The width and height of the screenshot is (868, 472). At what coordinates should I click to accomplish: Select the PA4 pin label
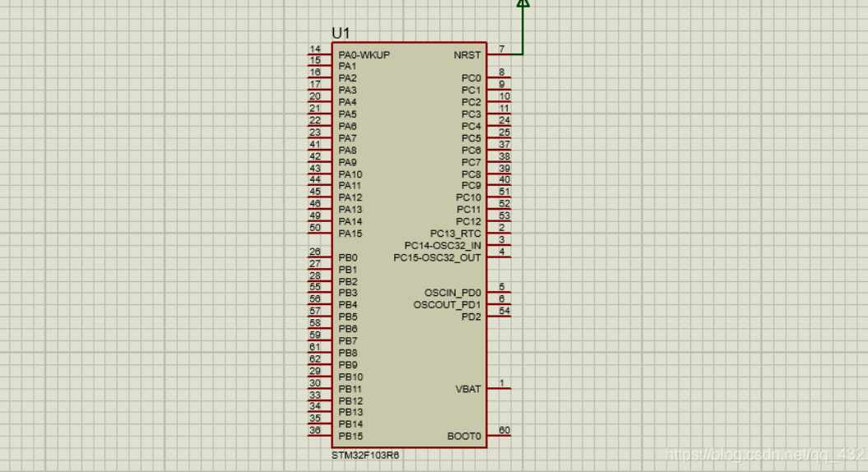pos(348,102)
